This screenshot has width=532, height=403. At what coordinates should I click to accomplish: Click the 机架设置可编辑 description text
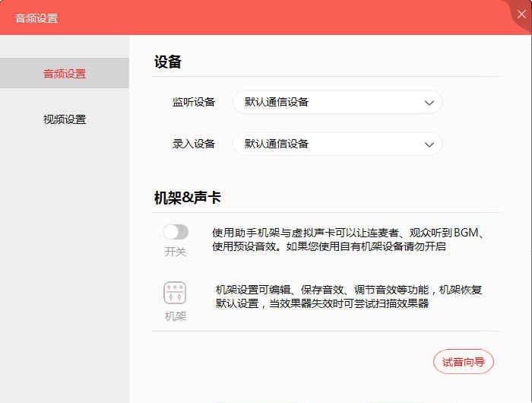(349, 297)
